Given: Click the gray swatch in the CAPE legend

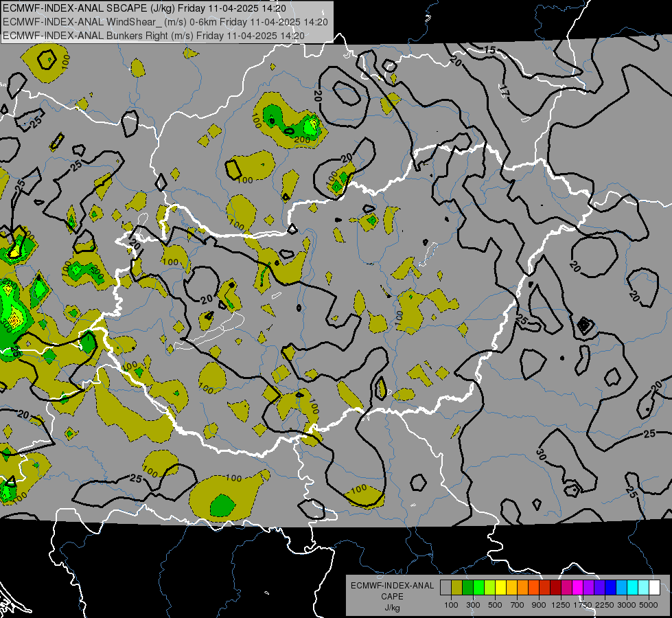Looking at the screenshot, I should 445,588.
